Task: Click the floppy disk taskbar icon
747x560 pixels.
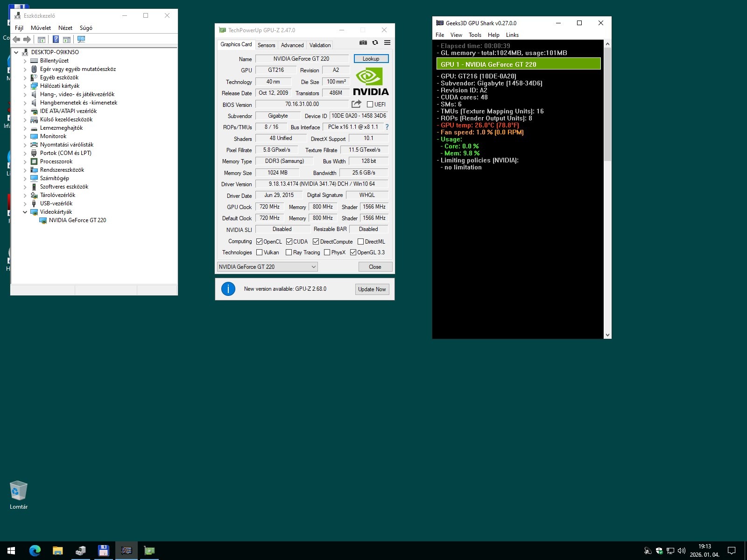Action: point(103,551)
